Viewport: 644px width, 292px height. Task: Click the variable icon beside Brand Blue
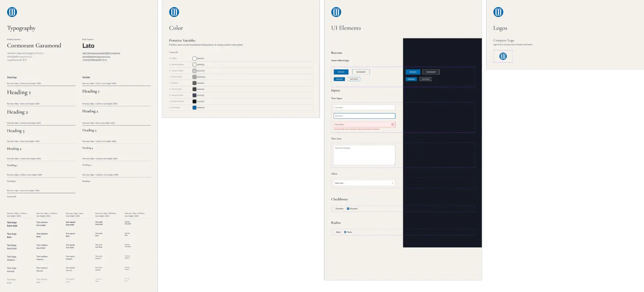click(170, 108)
